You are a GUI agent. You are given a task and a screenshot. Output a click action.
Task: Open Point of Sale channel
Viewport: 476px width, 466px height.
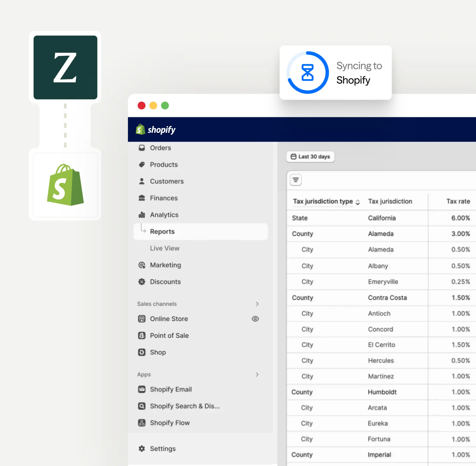[x=169, y=335]
